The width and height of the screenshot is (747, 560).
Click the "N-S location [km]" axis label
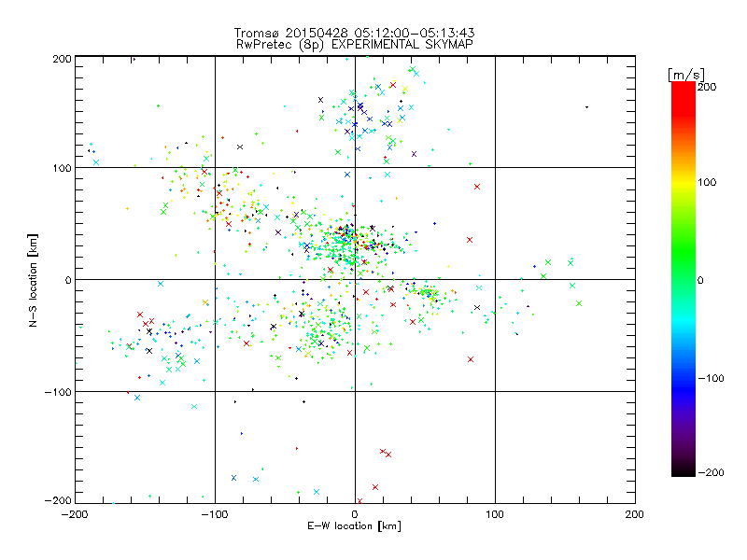[33, 280]
